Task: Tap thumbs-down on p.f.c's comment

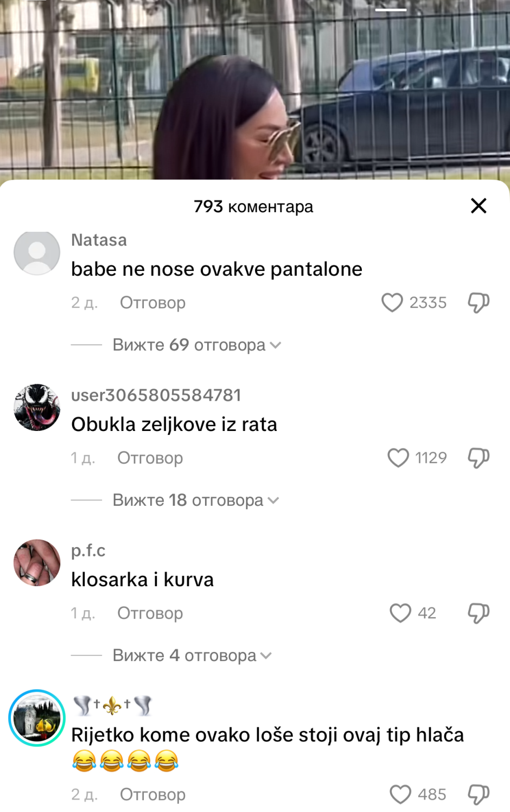Action: tap(479, 613)
